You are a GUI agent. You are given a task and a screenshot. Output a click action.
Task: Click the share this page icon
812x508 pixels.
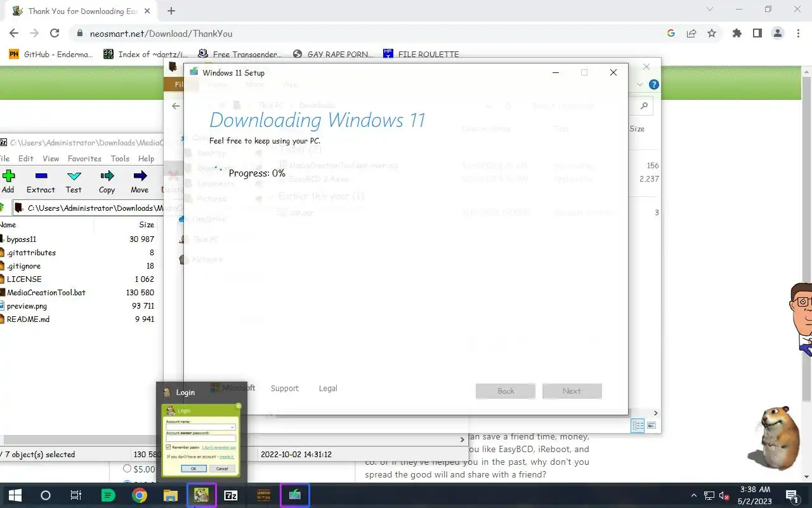coord(691,34)
